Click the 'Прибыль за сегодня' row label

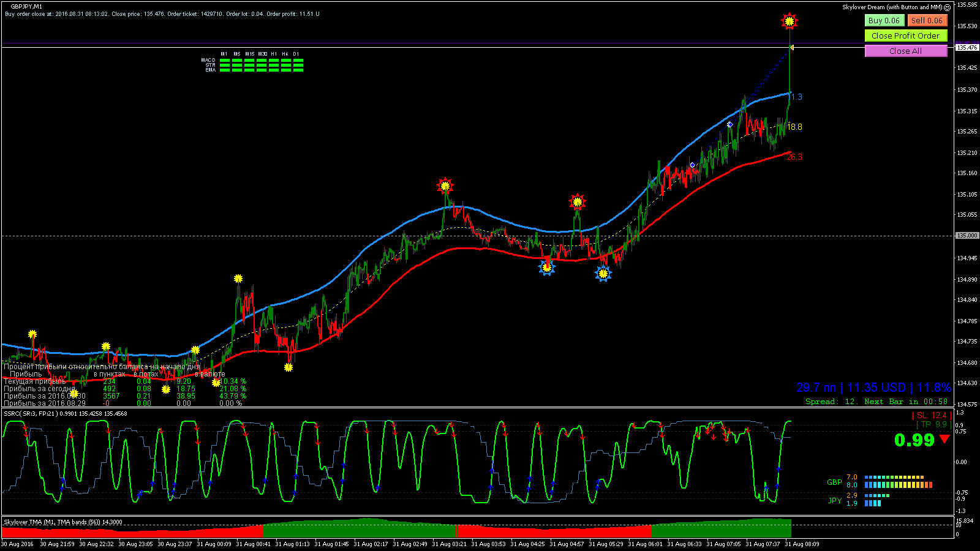(x=40, y=389)
